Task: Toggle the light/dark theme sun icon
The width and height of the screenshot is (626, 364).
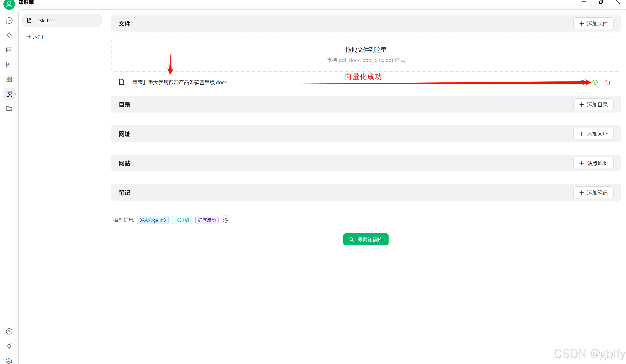Action: click(x=9, y=346)
